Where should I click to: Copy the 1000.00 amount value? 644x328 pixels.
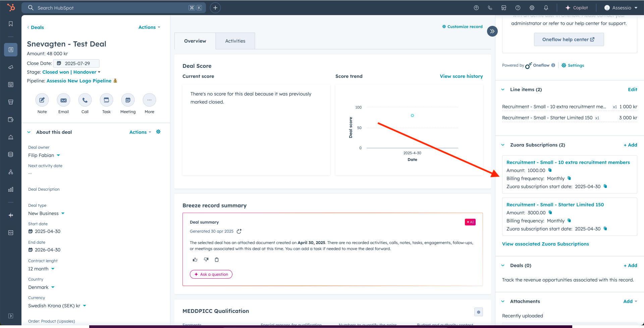[x=550, y=170]
